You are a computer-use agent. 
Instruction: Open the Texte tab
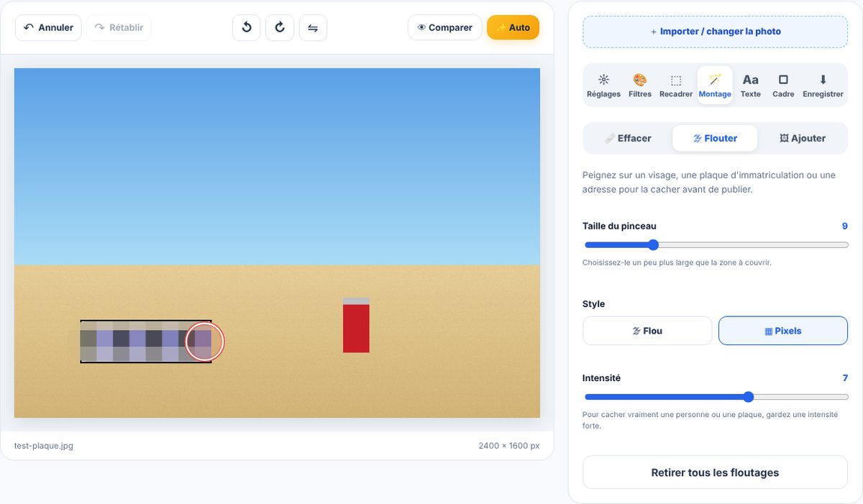coord(751,86)
